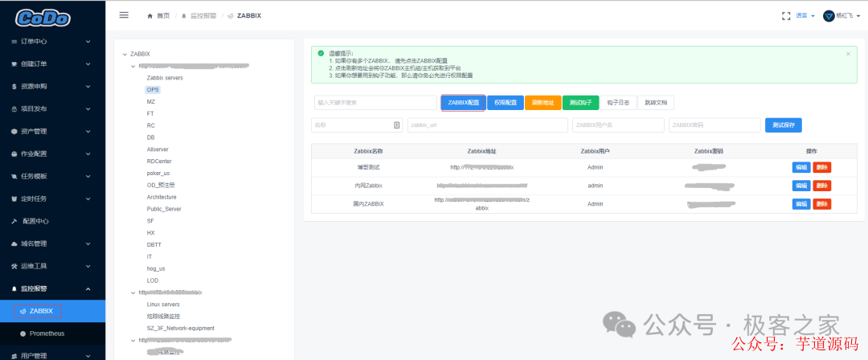The width and height of the screenshot is (868, 360).
Task: Click the 测试保存 button
Action: (784, 125)
